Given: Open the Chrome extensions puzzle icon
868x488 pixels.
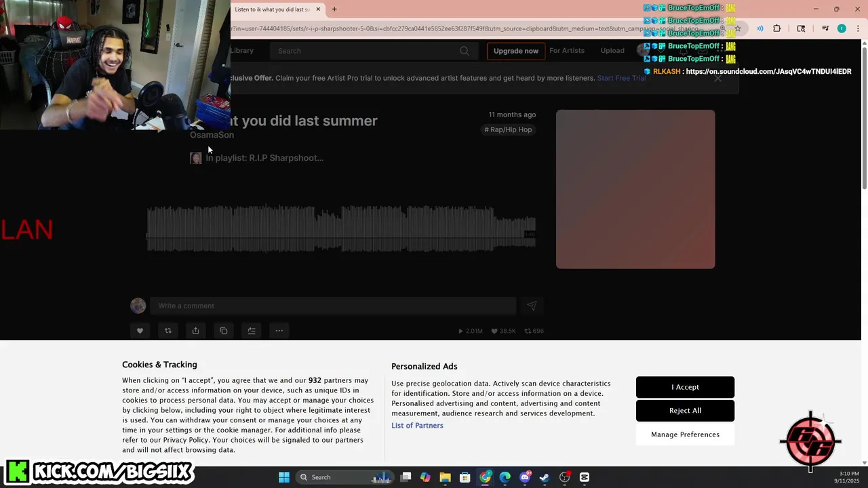Looking at the screenshot, I should pos(777,28).
